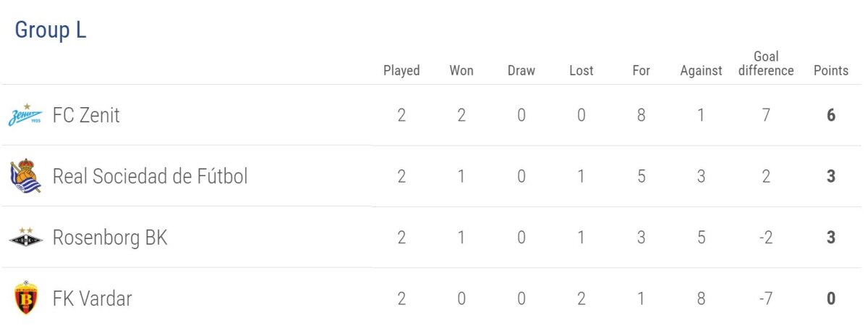Click Rosenborg BK's points value

(831, 238)
